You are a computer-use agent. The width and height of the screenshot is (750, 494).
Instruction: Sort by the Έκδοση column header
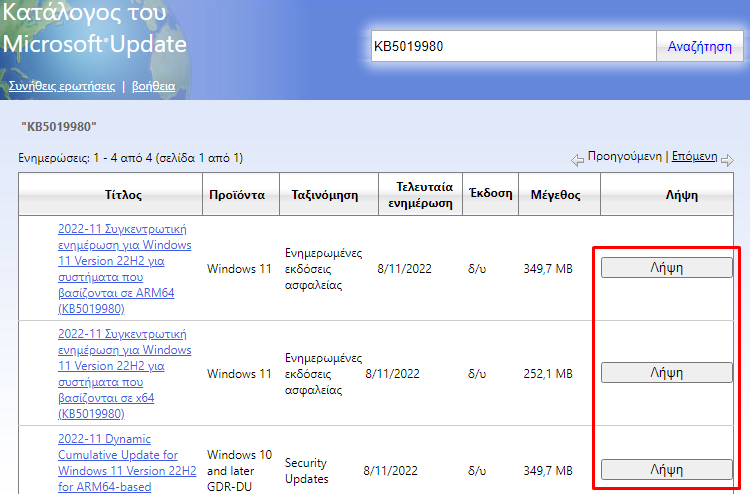[x=491, y=194]
